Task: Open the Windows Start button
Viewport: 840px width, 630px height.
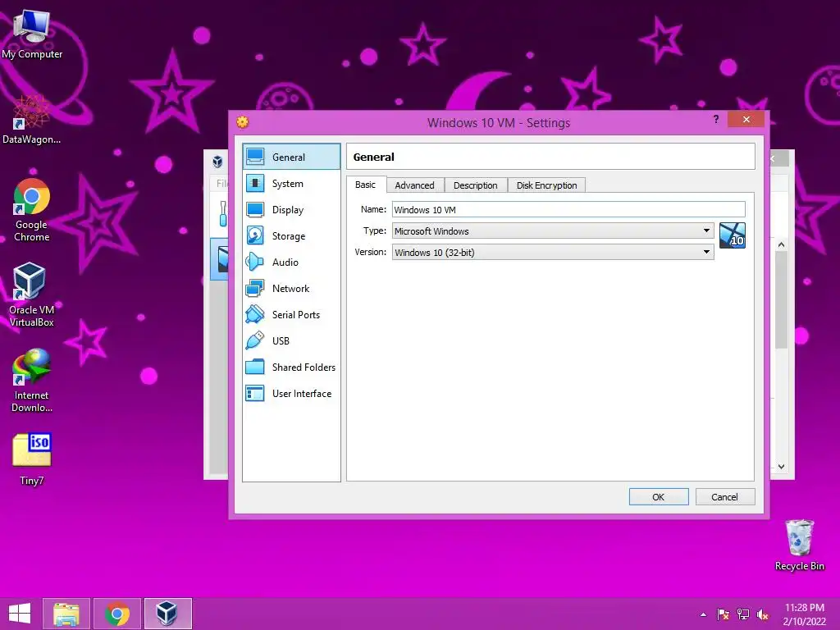Action: coord(20,614)
